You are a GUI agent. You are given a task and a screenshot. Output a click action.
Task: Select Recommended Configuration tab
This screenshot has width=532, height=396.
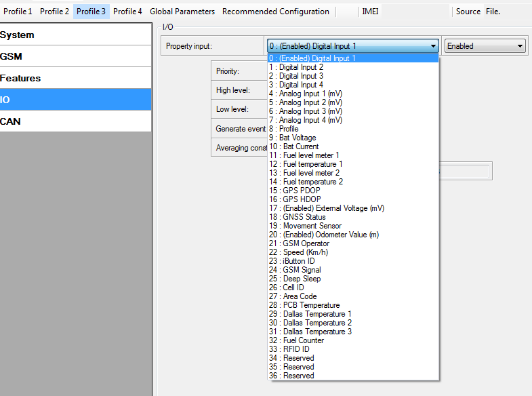tap(275, 12)
